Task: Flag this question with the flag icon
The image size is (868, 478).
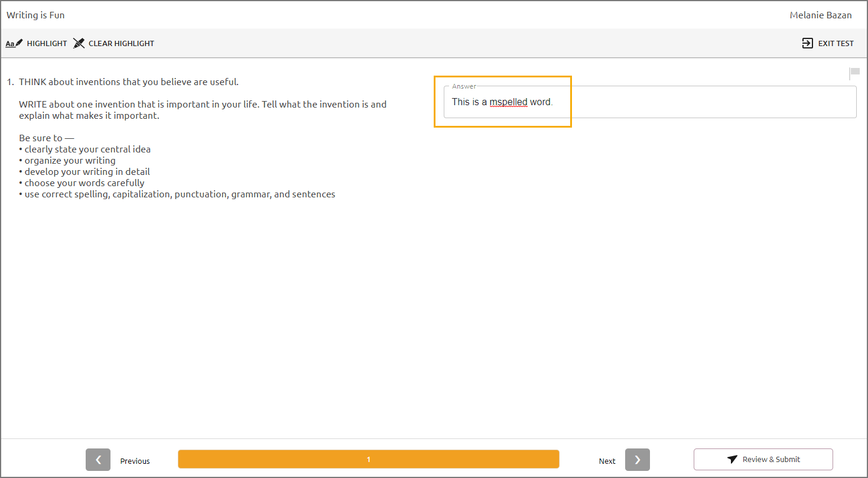Action: coord(854,73)
